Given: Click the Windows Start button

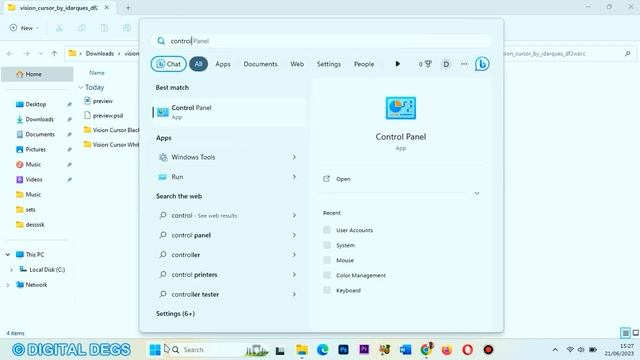Looking at the screenshot, I should 155,349.
